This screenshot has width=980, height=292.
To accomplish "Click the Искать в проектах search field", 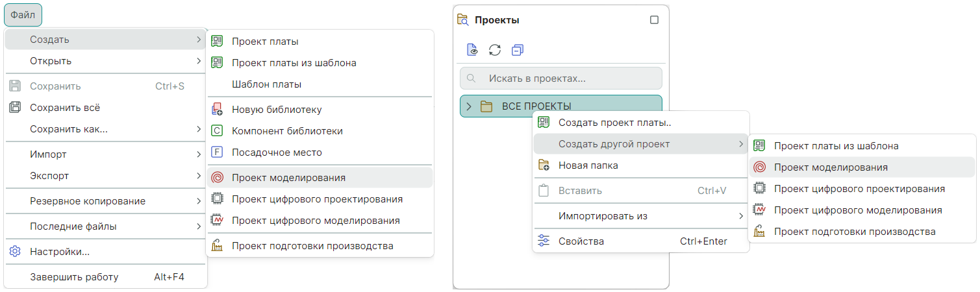I will pos(561,79).
